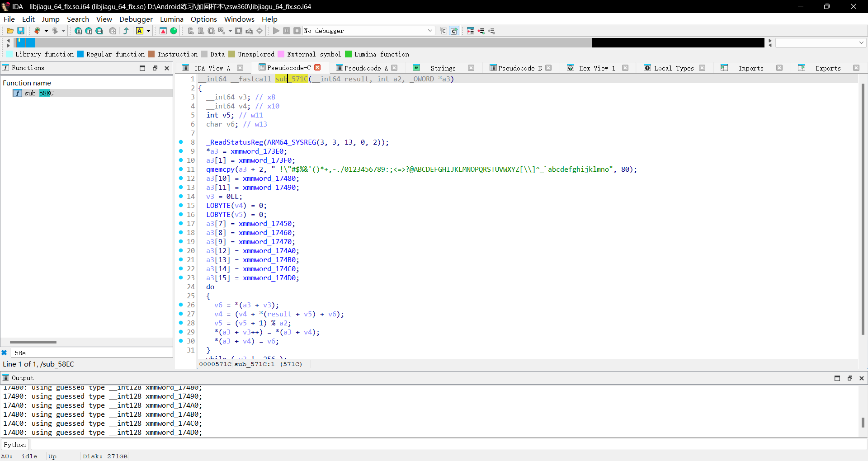Image resolution: width=868 pixels, height=461 pixels.
Task: Click the round text search icon marked T
Action: pos(89,31)
